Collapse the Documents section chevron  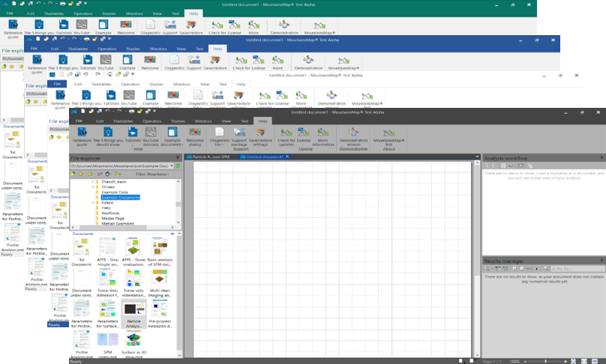[172, 234]
